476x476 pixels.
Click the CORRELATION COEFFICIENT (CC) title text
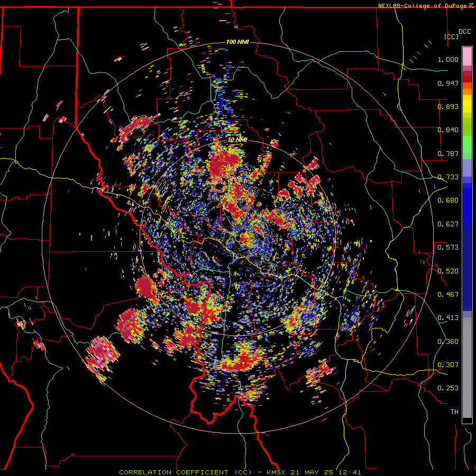point(185,472)
